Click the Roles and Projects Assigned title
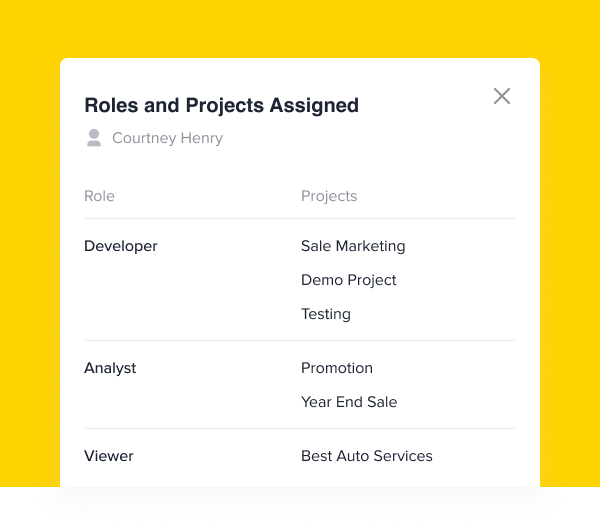Viewport: 600px width, 527px height. coord(222,105)
